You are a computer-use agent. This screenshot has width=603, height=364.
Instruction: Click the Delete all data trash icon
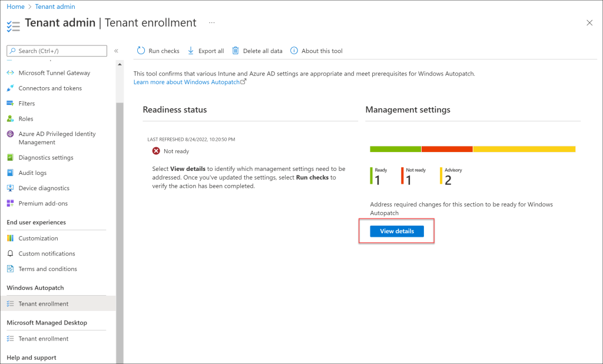pos(236,51)
